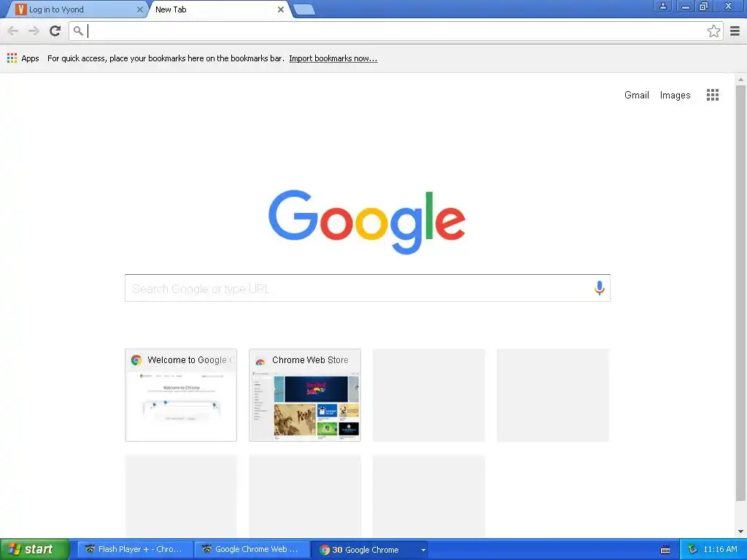747x560 pixels.
Task: Open the Welcome to Google Chrome thumbnail
Action: click(181, 395)
